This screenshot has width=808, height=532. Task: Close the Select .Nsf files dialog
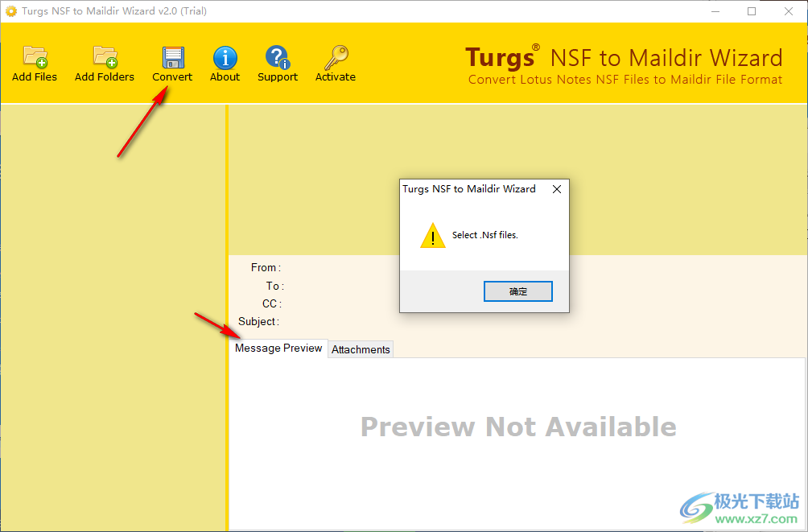click(557, 189)
